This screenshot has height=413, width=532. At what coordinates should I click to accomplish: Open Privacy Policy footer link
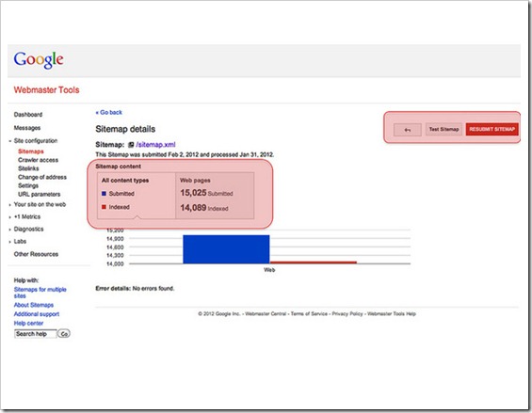(x=347, y=313)
